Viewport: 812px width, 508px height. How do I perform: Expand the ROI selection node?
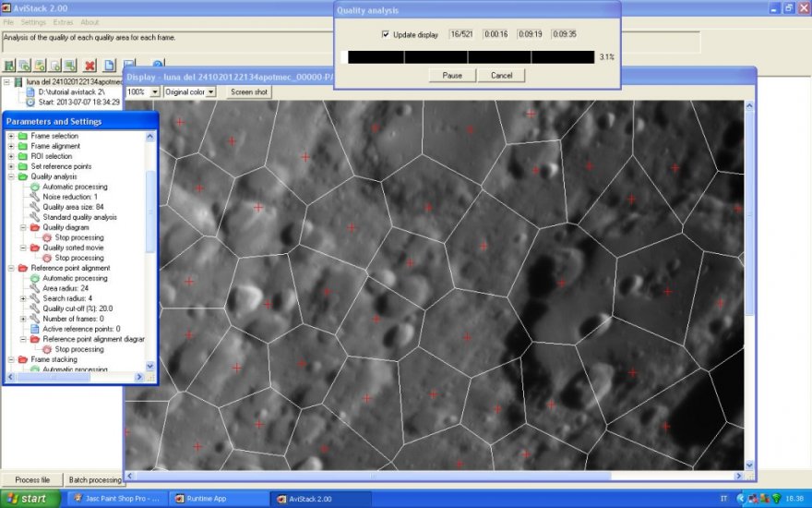11,156
